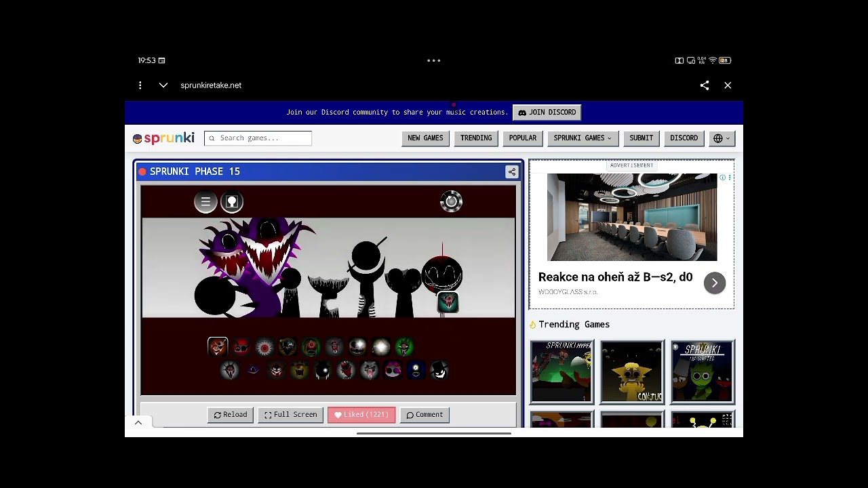The height and width of the screenshot is (488, 868).
Task: Open the language globe dropdown
Action: (722, 138)
